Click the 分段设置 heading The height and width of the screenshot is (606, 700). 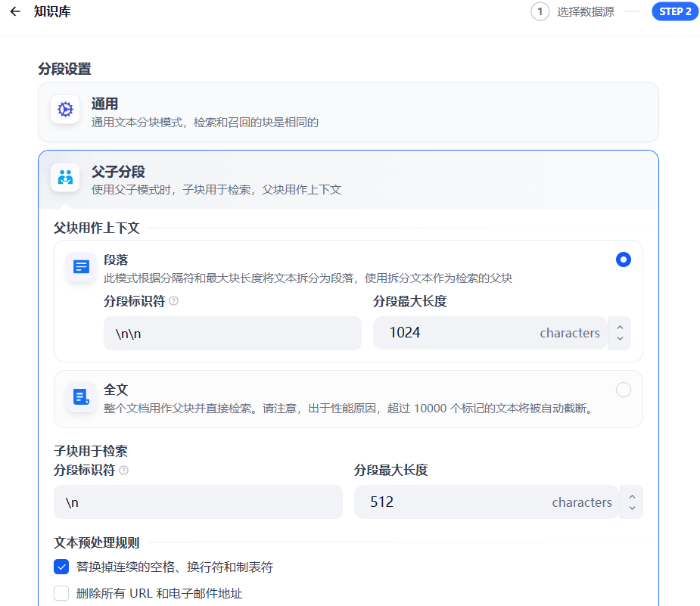[65, 69]
